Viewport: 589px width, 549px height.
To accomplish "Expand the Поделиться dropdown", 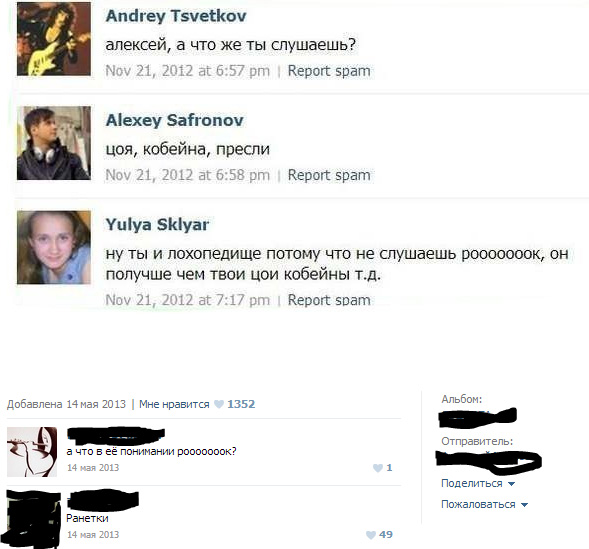I will pyautogui.click(x=477, y=483).
